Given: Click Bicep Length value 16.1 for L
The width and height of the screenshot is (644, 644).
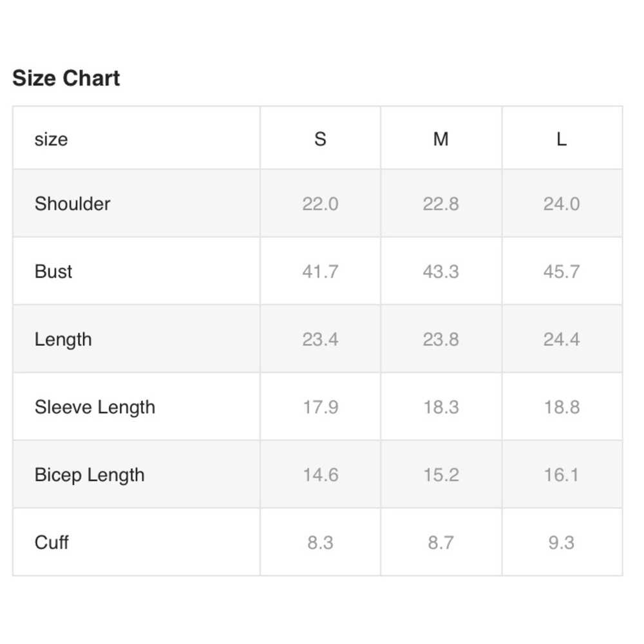Looking at the screenshot, I should pyautogui.click(x=562, y=475).
